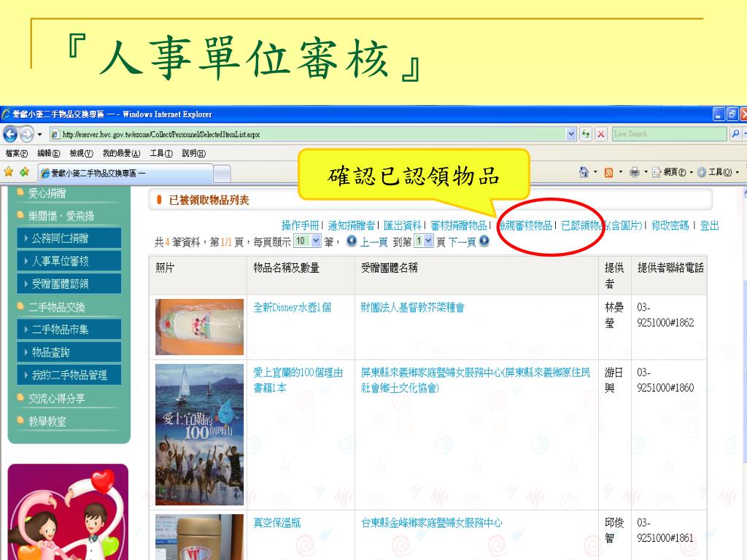The width and height of the screenshot is (747, 560).
Task: Open the 我的最愛(A) menu
Action: 122,153
